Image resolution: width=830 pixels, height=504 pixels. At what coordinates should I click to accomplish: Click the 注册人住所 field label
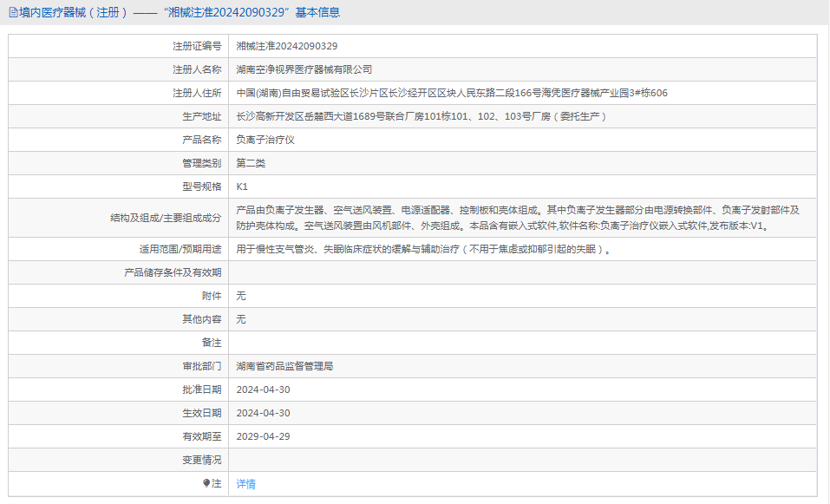(x=197, y=93)
